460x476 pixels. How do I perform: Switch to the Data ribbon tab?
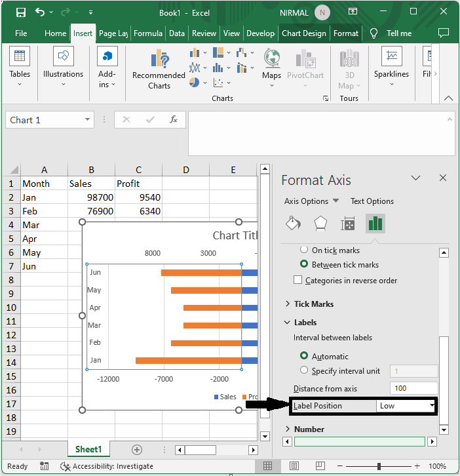click(x=177, y=33)
